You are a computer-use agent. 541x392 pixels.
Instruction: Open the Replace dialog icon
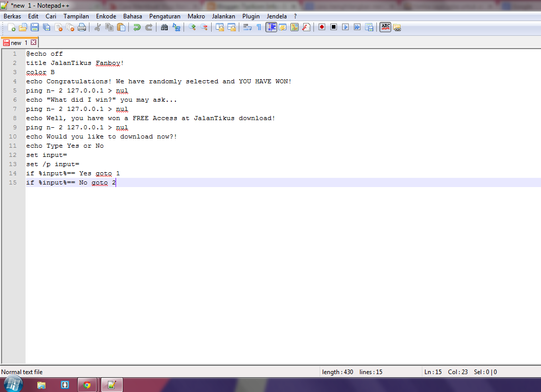pos(176,27)
